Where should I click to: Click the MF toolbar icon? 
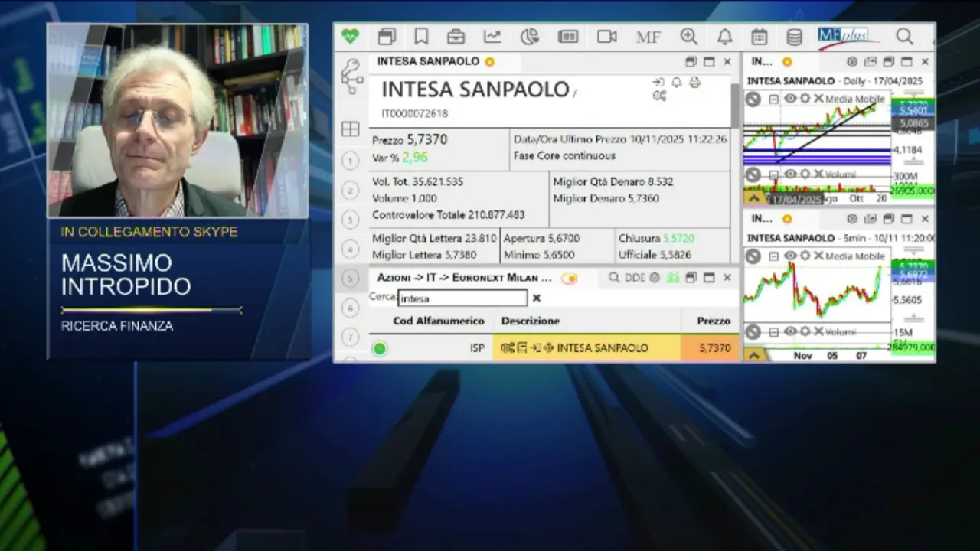[x=648, y=37]
